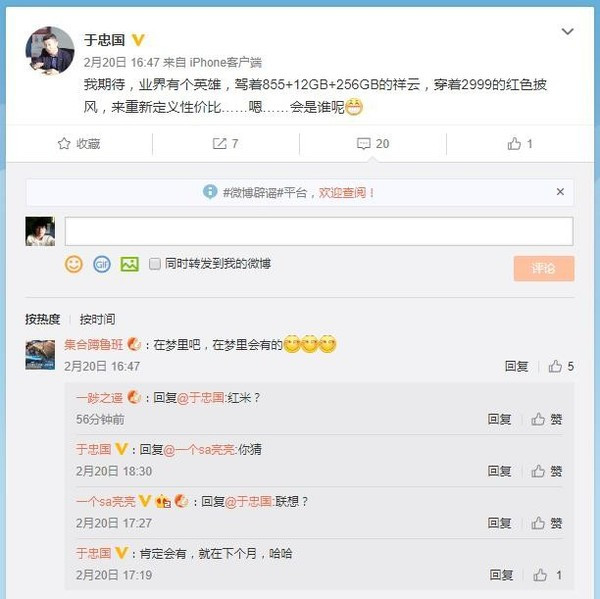Reply to 一鲹之遥's 红米 comment
600x599 pixels.
coord(500,419)
